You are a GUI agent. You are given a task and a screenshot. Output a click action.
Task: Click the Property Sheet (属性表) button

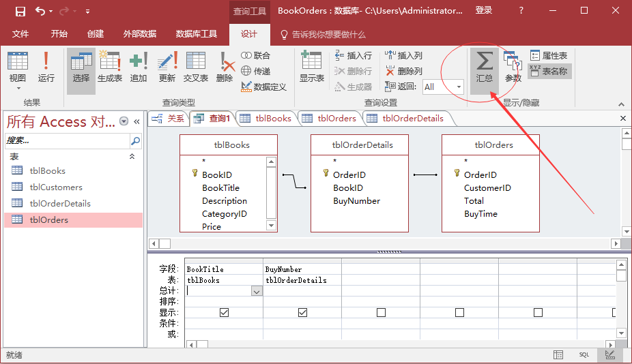pos(549,56)
